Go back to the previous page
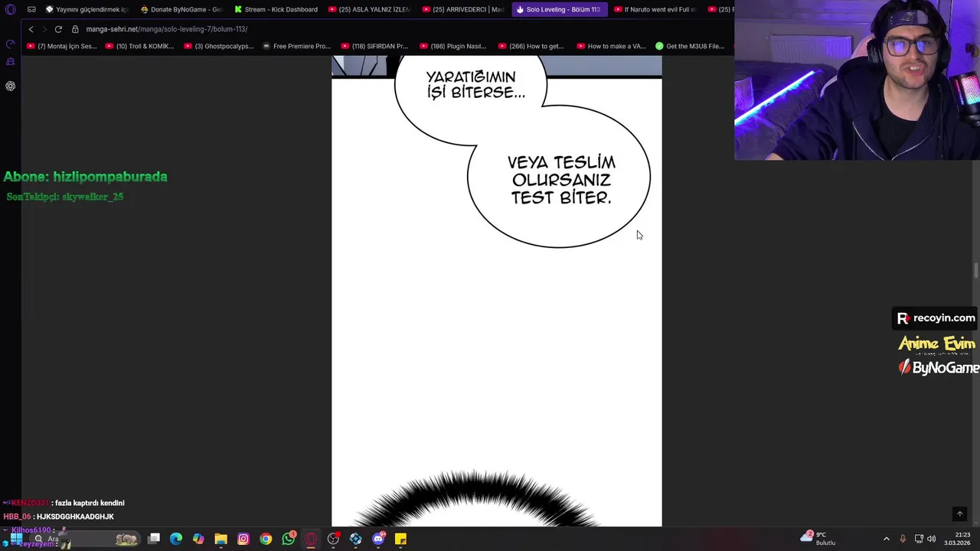Image resolution: width=980 pixels, height=551 pixels. tap(31, 29)
